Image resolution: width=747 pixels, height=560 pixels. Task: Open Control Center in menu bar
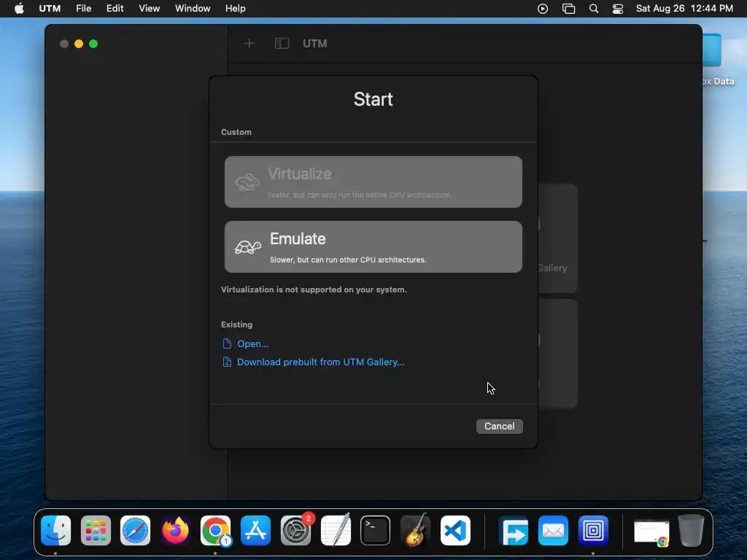point(618,9)
